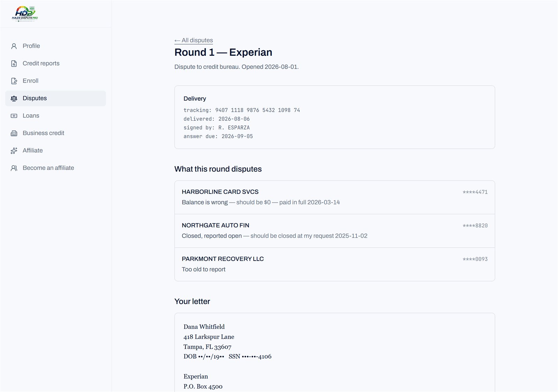Select the HARBORLINE CARD SVCS dispute row
Screen dimensions: 558x392
coord(334,197)
